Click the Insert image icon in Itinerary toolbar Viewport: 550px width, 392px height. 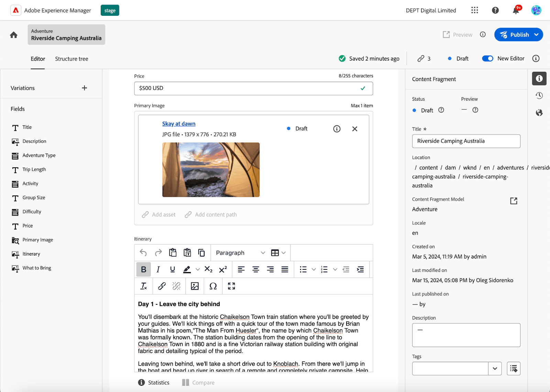tap(195, 286)
